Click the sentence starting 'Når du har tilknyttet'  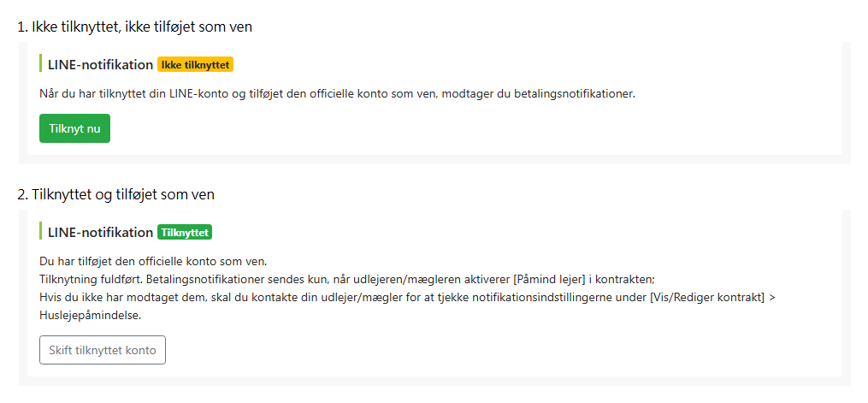click(x=337, y=93)
